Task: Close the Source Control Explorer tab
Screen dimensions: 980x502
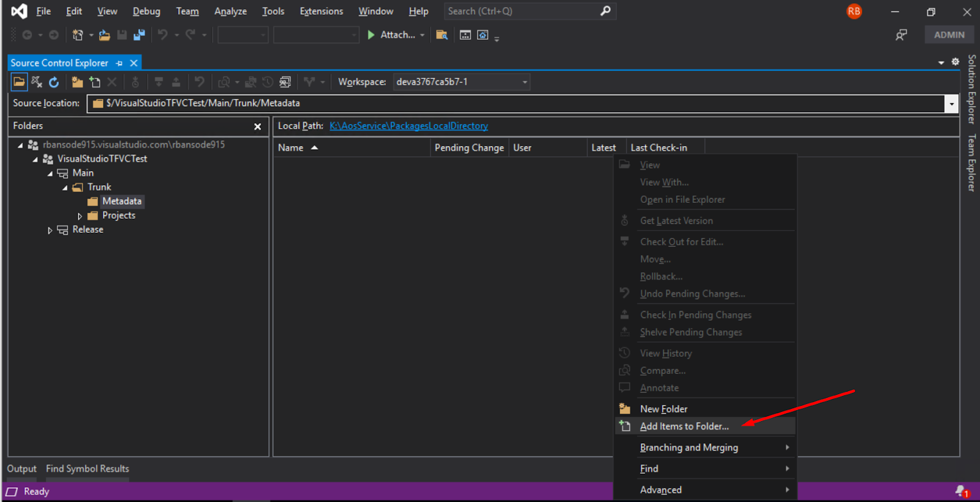Action: [134, 63]
